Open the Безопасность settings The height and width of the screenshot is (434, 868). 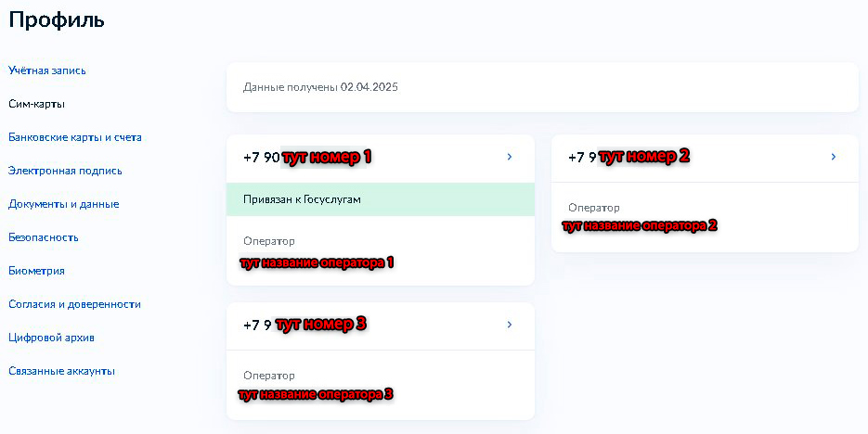coord(43,237)
